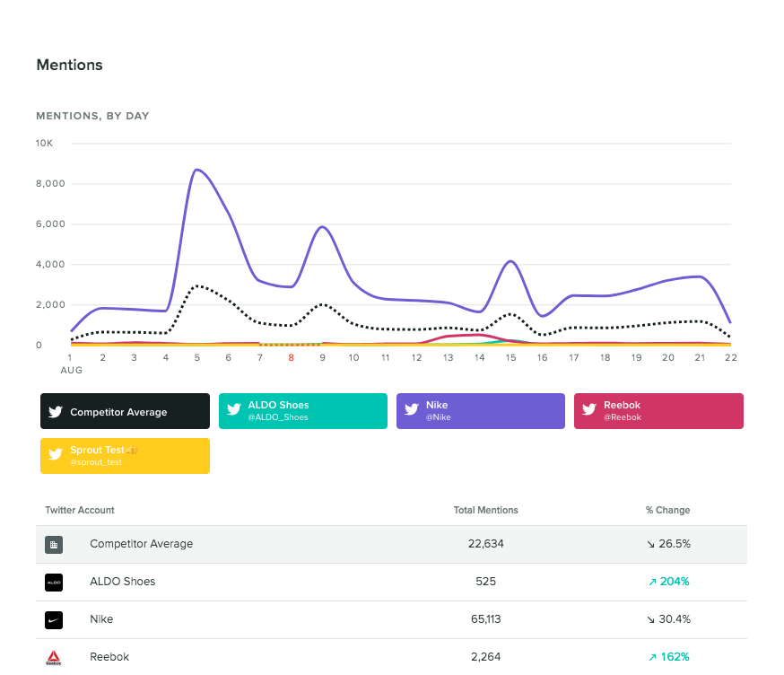Click the 26.5% change value
784x675 pixels.
point(675,544)
